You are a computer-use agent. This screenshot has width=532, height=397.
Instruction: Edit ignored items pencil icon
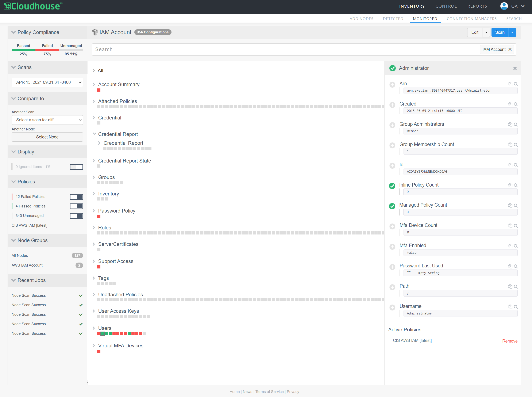coord(48,167)
